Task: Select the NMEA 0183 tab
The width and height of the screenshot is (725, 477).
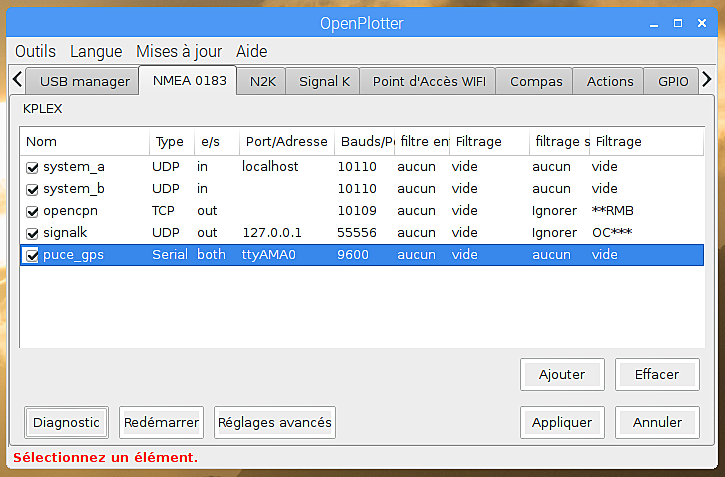Action: 190,80
